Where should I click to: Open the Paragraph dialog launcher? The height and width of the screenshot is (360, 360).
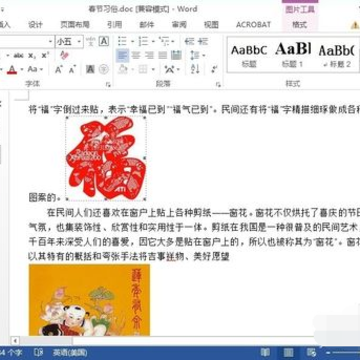click(x=218, y=85)
